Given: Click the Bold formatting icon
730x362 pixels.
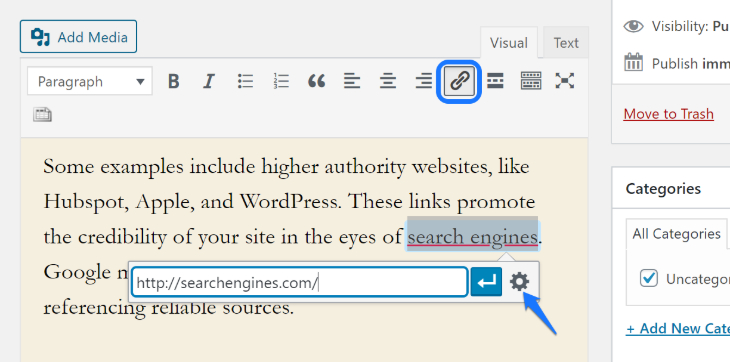Looking at the screenshot, I should coord(174,81).
